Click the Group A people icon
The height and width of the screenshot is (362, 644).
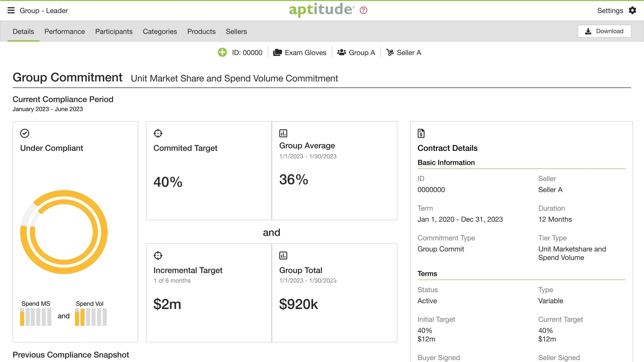pos(342,52)
